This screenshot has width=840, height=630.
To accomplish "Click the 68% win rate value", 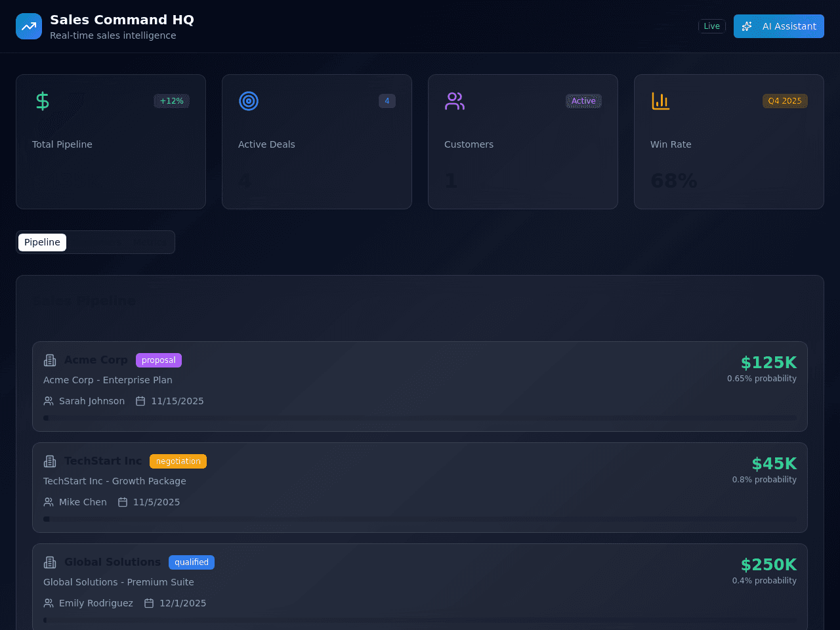I will 674,180.
